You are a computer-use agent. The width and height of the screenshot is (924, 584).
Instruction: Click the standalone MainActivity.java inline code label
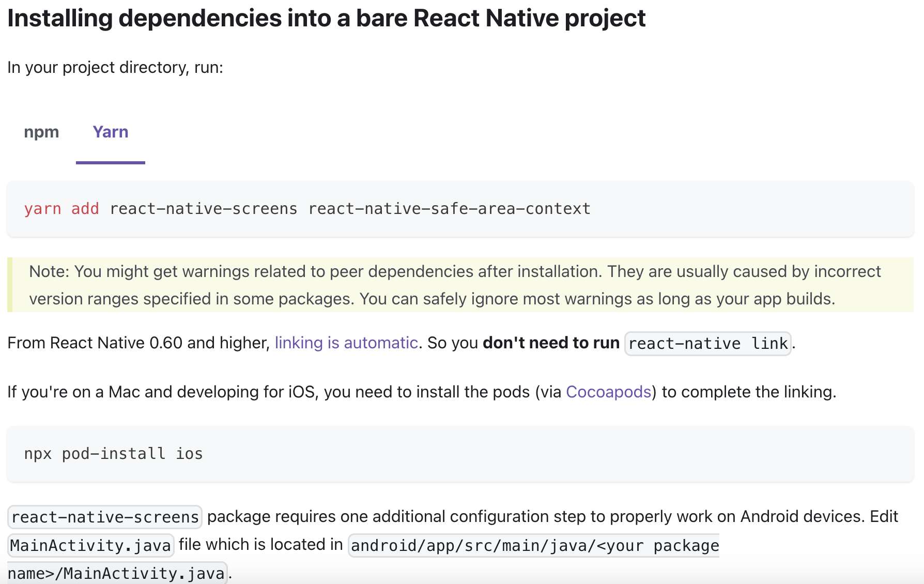[x=90, y=546]
